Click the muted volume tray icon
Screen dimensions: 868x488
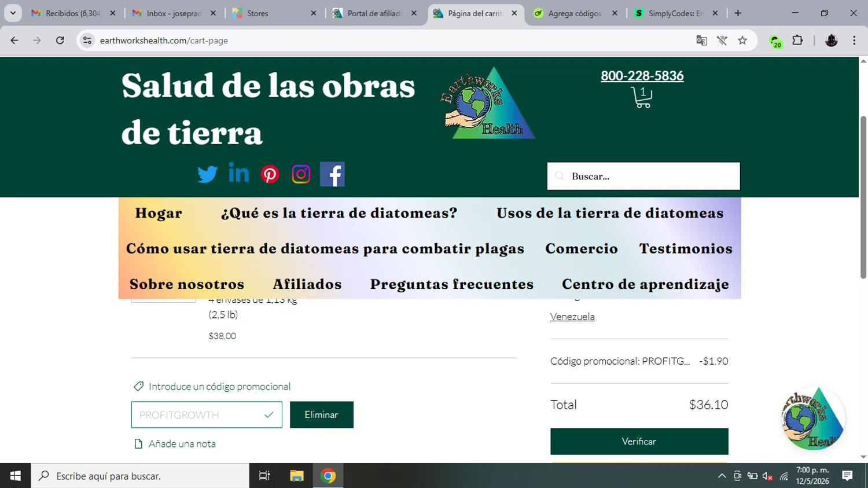tap(768, 476)
